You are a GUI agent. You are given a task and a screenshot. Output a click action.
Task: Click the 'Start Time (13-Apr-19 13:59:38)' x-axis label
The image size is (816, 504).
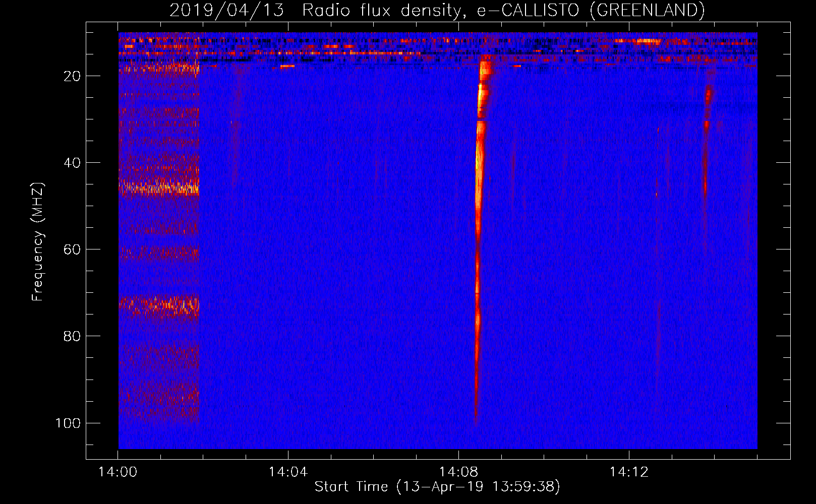click(x=437, y=487)
